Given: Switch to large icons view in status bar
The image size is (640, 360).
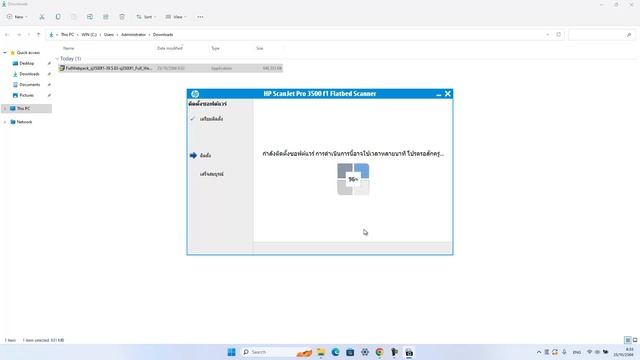Looking at the screenshot, I should point(635,340).
